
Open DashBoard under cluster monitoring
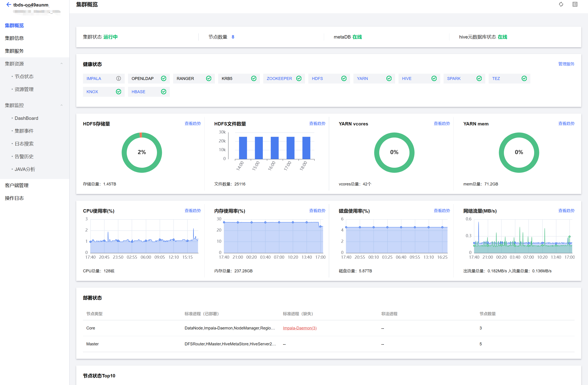[26, 118]
